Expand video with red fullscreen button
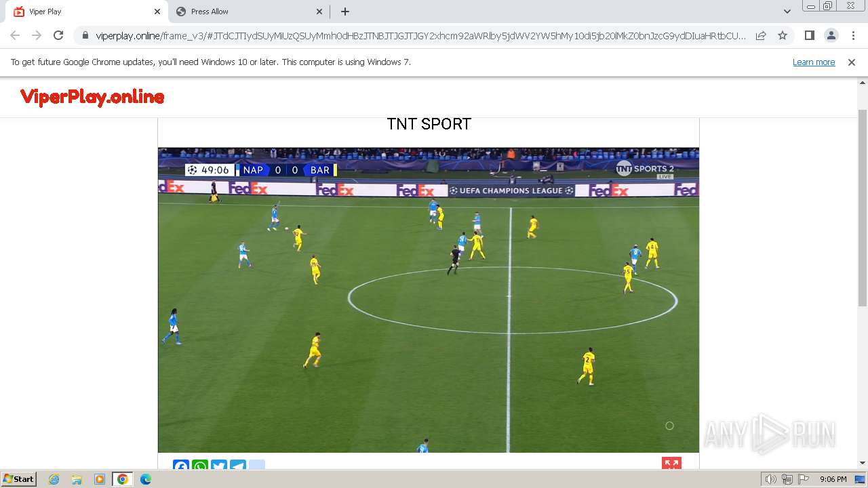Image resolution: width=868 pixels, height=488 pixels. pyautogui.click(x=671, y=464)
